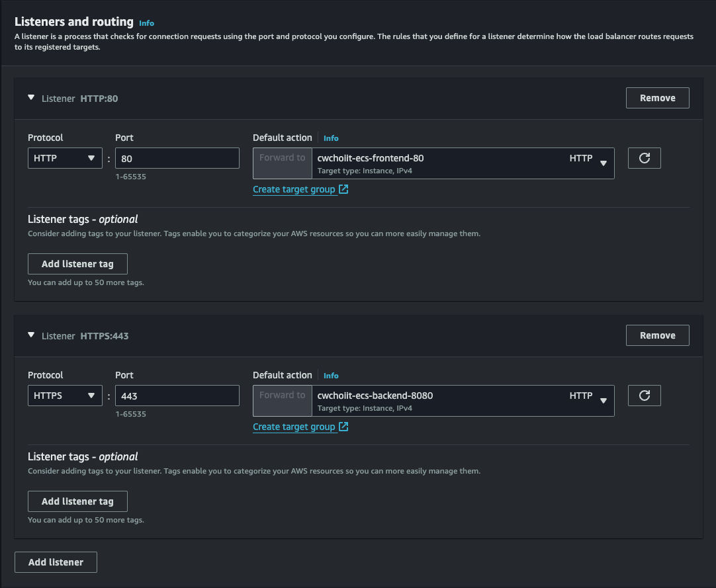This screenshot has height=588, width=716.
Task: Click external link icon under HTTP:80 listener
Action: [x=343, y=190]
